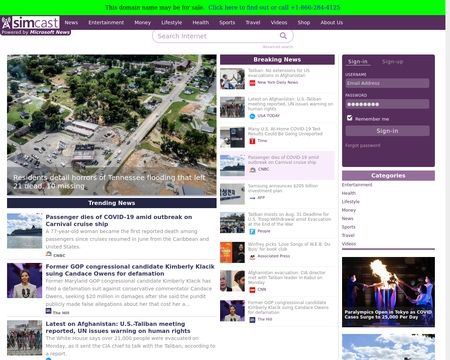The width and height of the screenshot is (450, 360).
Task: Open the Entertainment menu item
Action: pos(106,23)
